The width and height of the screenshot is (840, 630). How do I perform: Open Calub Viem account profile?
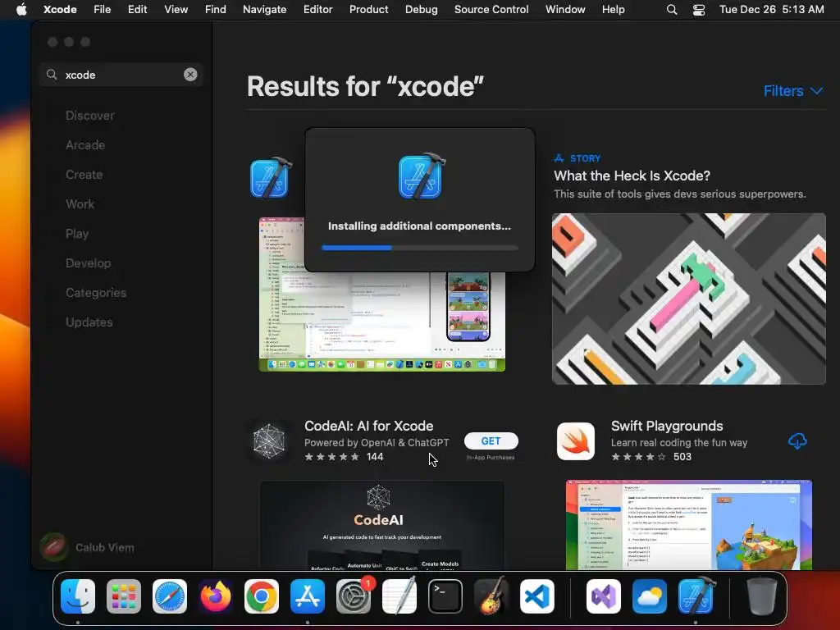tap(88, 547)
